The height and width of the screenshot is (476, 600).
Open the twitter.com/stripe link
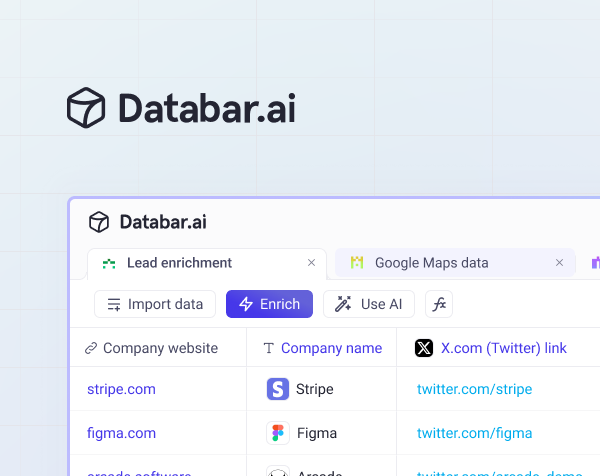[474, 389]
